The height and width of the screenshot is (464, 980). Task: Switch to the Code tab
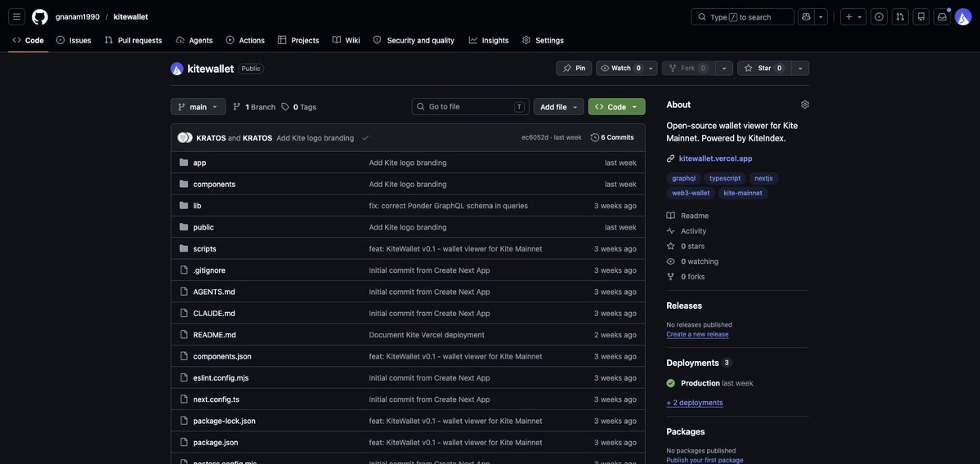[x=28, y=40]
